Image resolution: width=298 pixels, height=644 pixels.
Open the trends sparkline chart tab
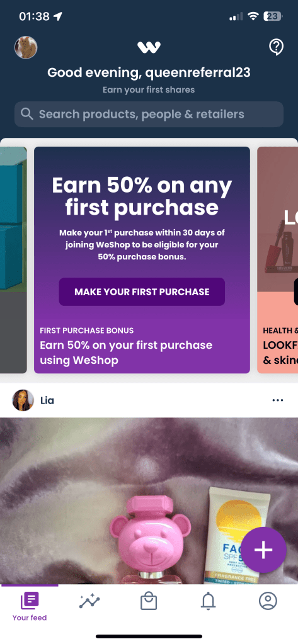point(89,602)
